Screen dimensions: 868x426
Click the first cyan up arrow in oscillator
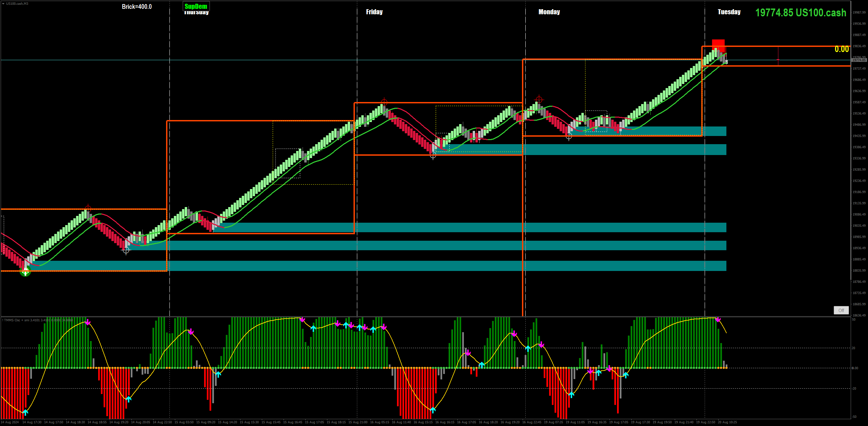pyautogui.click(x=25, y=412)
